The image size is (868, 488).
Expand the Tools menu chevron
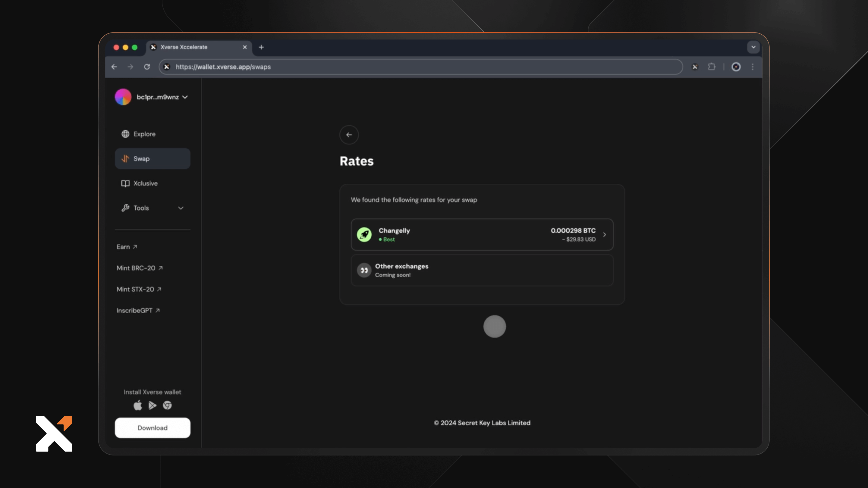point(181,208)
